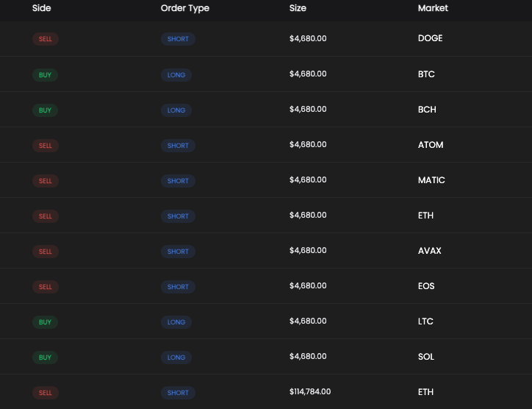Select SELL badge in the $114,784.00 ETH row
Viewport: 532px width, 409px height.
point(46,393)
